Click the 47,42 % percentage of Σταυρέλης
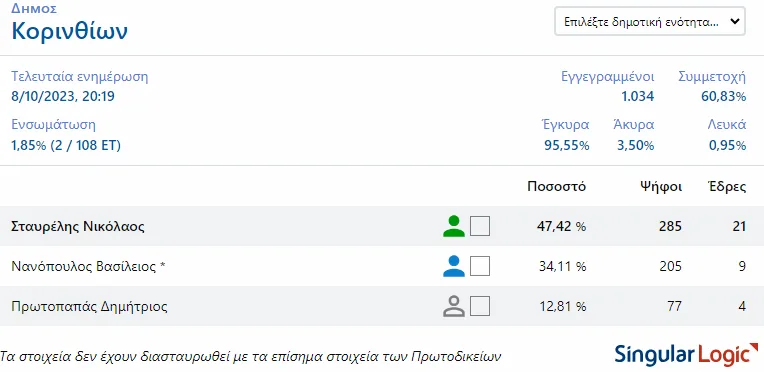764x372 pixels. [x=563, y=226]
